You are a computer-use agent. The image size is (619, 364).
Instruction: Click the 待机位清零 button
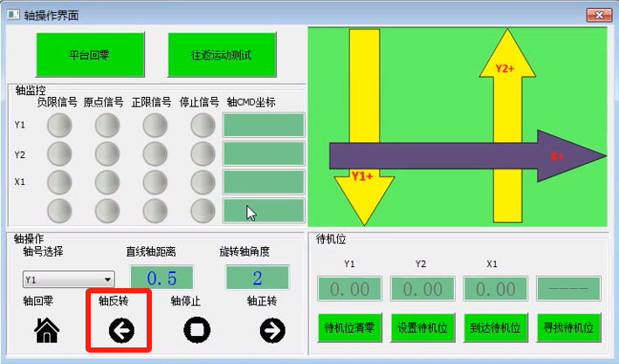(x=349, y=329)
